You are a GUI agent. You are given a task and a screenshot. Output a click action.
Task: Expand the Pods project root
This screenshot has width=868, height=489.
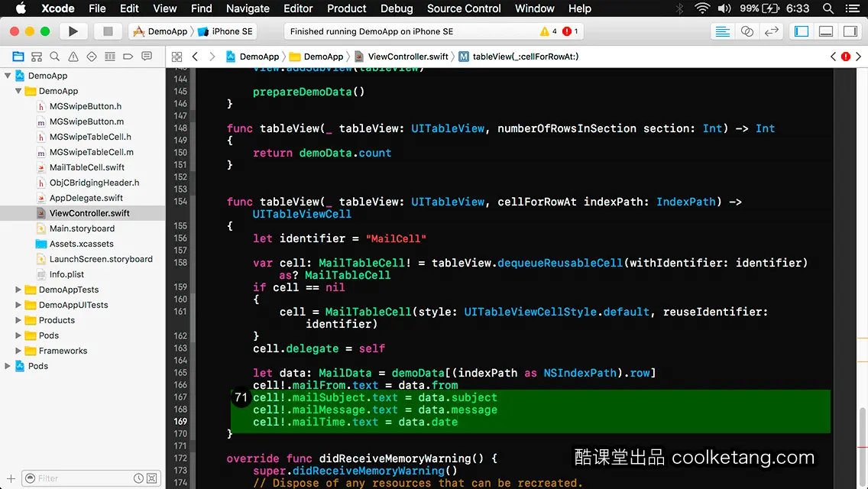(8, 366)
